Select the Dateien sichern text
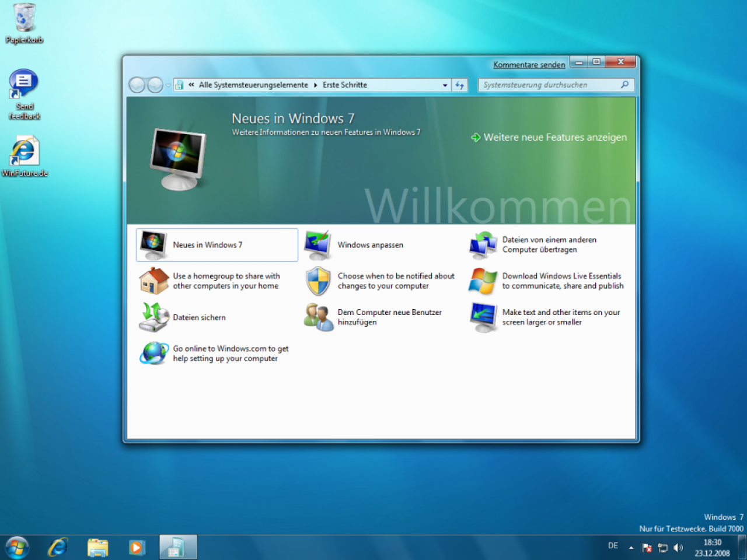 tap(199, 317)
